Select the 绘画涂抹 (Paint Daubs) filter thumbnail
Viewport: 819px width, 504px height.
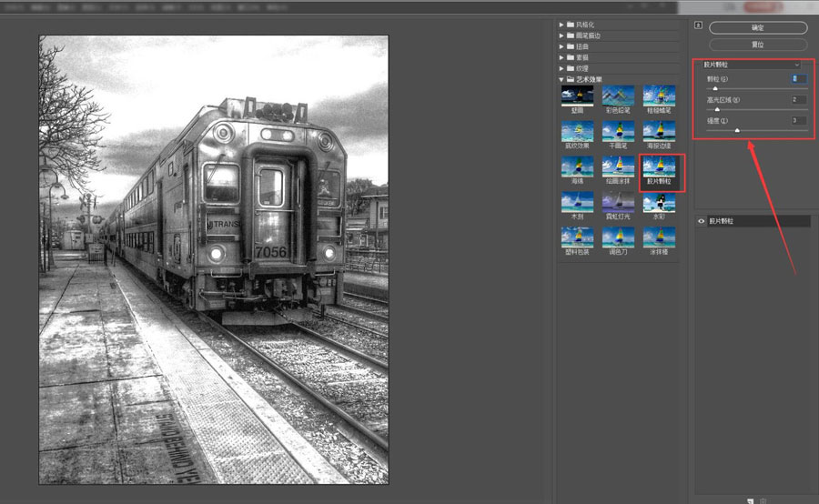[618, 167]
